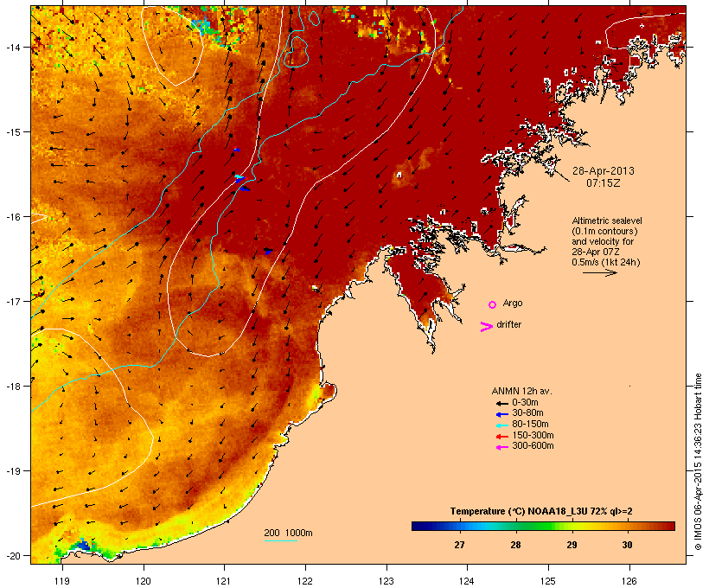Click the cyan 200 1000m isobath legend line
Image resolution: width=709 pixels, height=588 pixels.
[x=280, y=540]
